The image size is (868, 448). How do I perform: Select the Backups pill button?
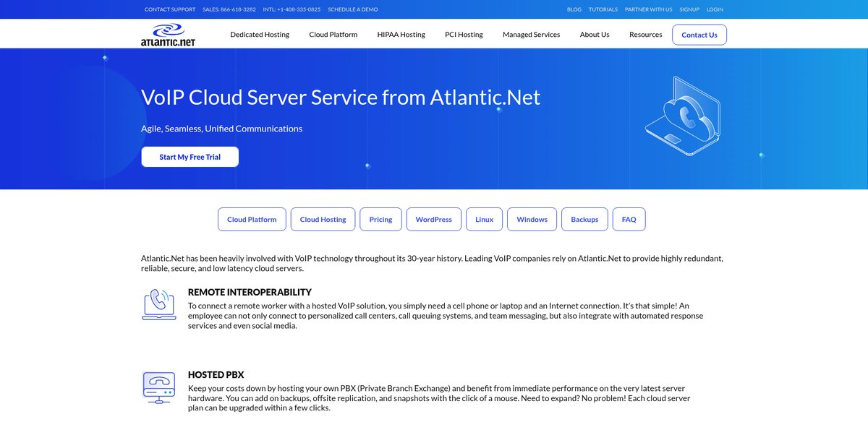coord(584,220)
